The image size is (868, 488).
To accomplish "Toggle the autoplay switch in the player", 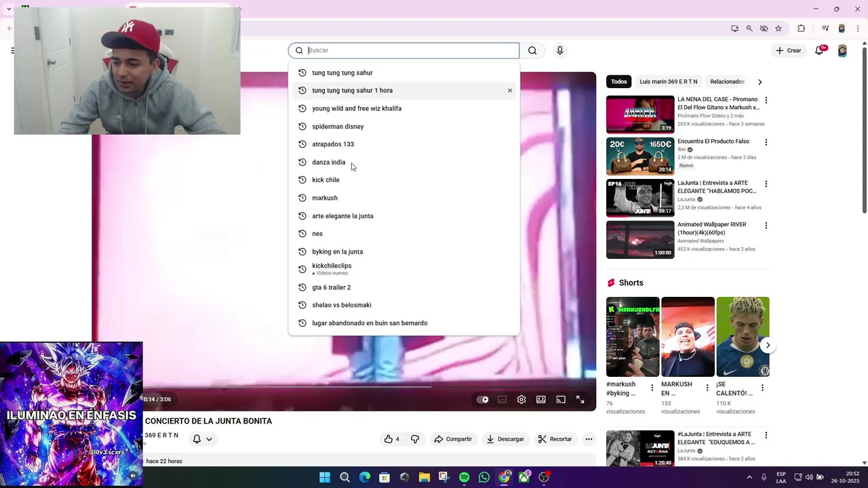I will tap(483, 399).
